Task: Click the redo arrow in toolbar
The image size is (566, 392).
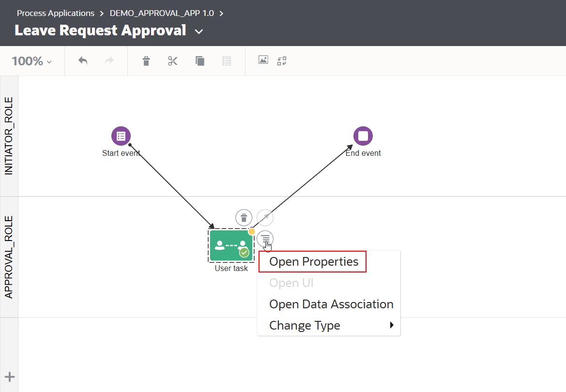Action: click(x=109, y=61)
